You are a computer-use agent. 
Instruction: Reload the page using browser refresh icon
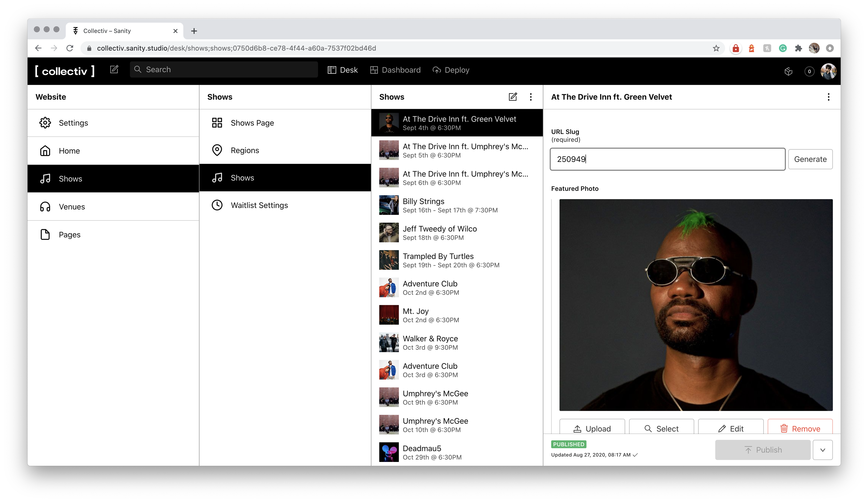coord(70,48)
